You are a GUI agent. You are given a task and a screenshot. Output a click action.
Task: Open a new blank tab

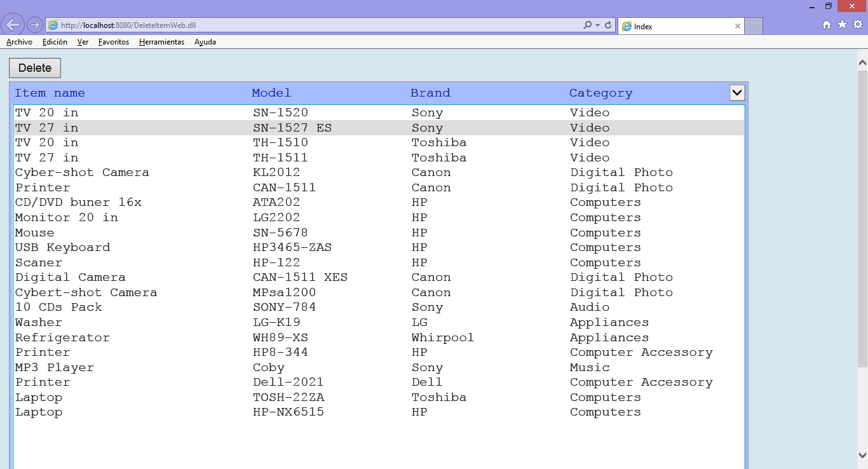click(753, 26)
